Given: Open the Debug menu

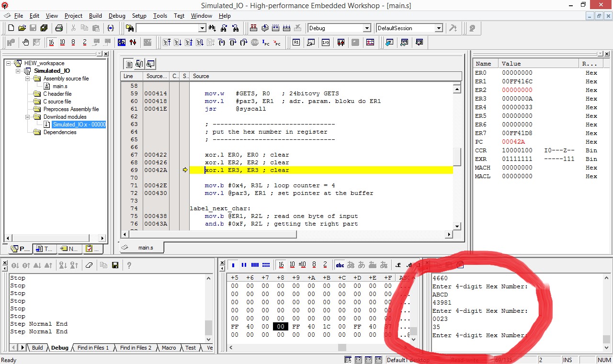Looking at the screenshot, I should [x=117, y=16].
